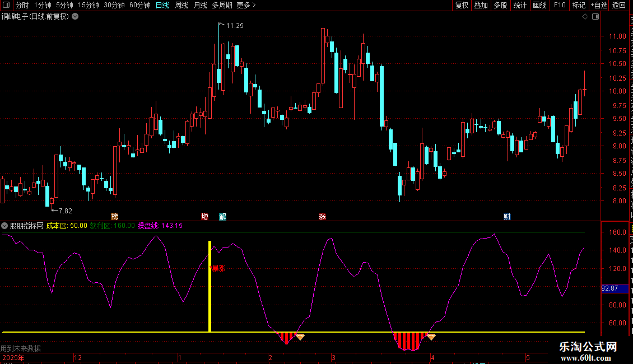
Task: Click the 叠加 overlay button
Action: (481, 5)
